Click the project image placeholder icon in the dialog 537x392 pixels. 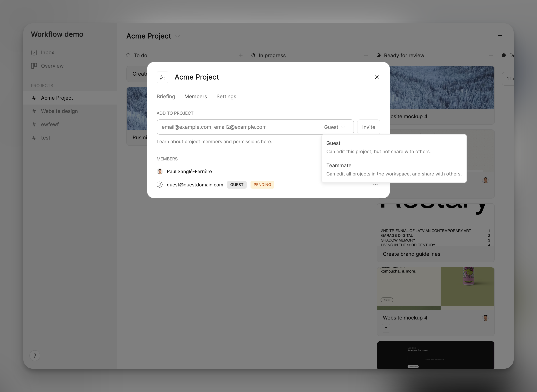[x=162, y=77]
